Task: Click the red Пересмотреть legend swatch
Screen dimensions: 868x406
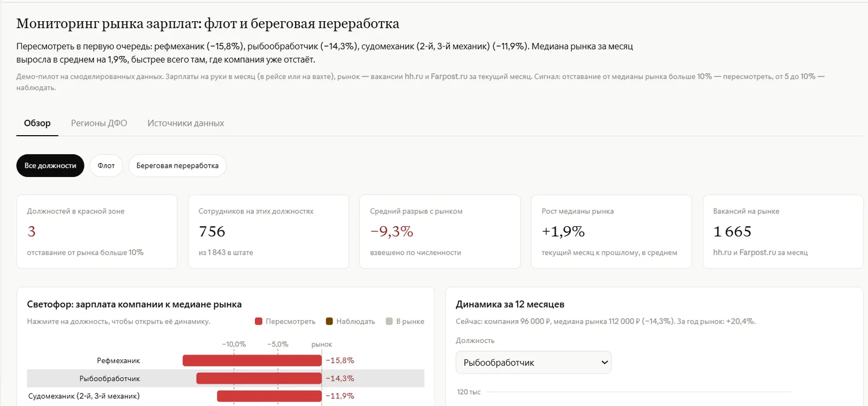Action: (x=259, y=321)
